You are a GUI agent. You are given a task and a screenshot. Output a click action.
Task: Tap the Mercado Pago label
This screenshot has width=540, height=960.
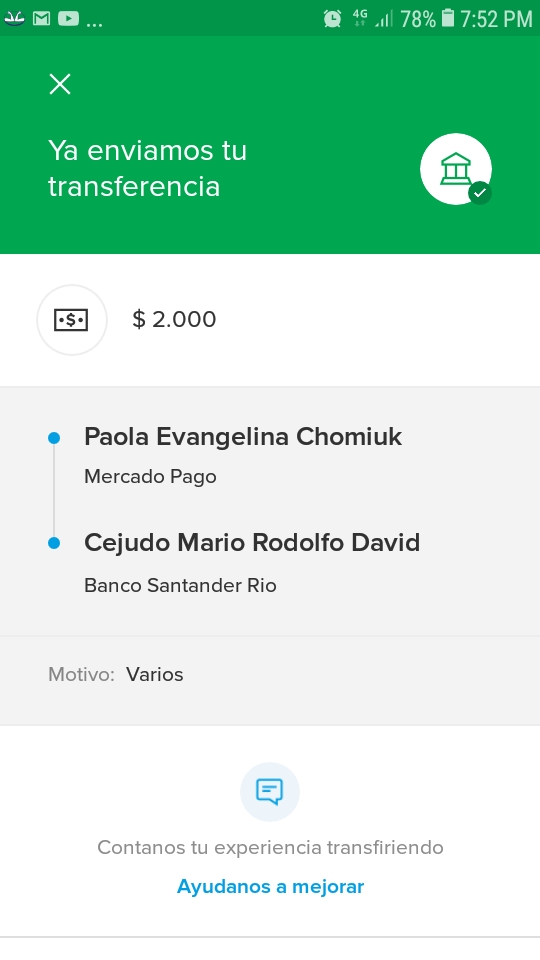(x=150, y=476)
